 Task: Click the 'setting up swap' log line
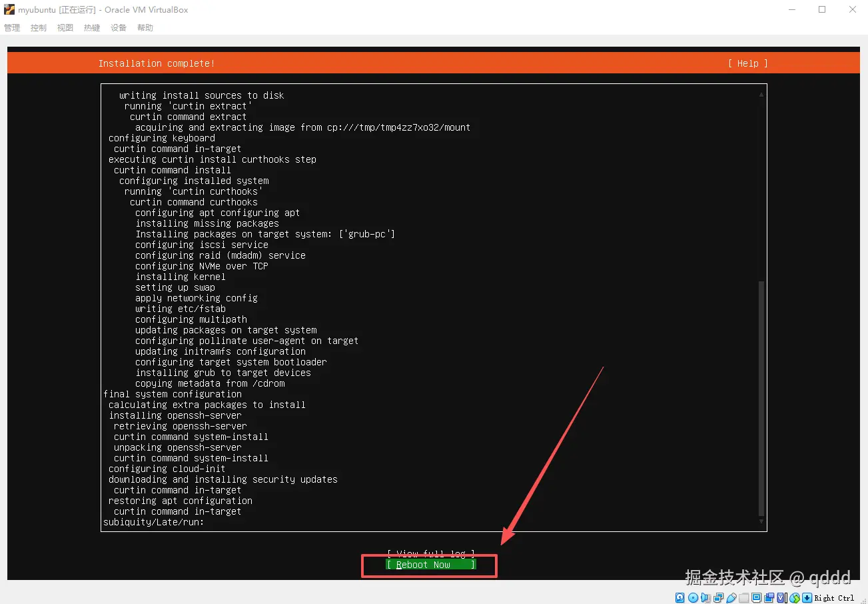pos(175,287)
